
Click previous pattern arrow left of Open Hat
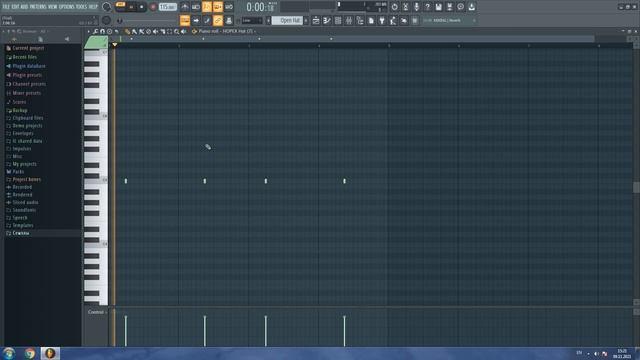(269, 20)
